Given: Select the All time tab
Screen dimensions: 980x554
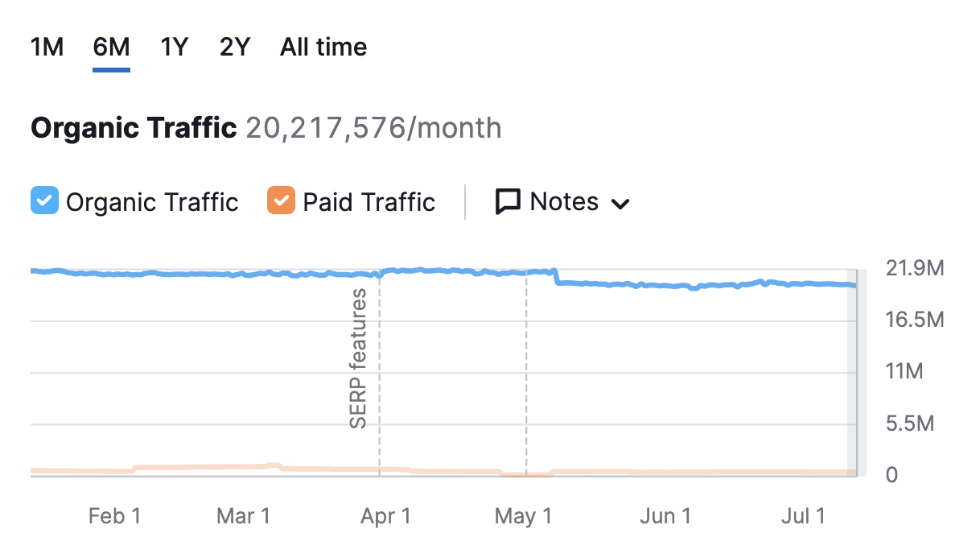Looking at the screenshot, I should coord(322,47).
